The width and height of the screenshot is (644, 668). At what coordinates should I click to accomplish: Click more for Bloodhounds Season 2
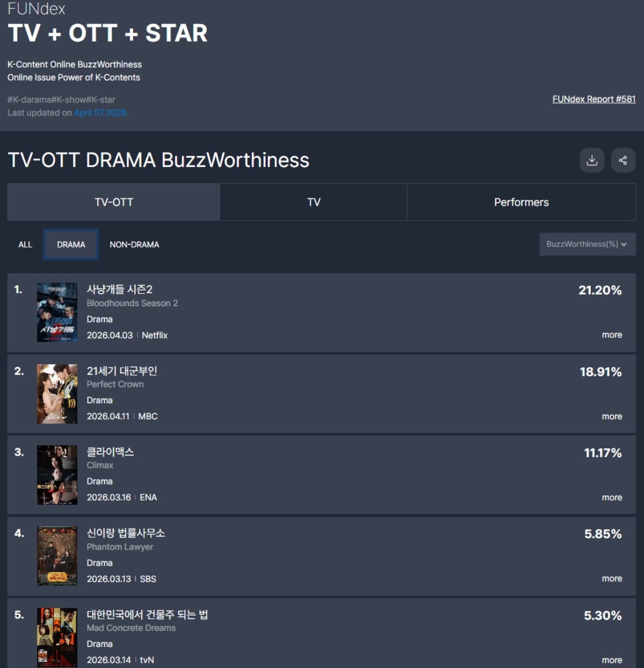coord(611,335)
